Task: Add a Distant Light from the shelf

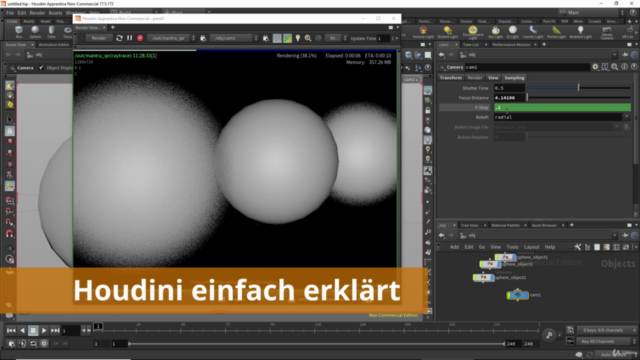Action: click(448, 32)
